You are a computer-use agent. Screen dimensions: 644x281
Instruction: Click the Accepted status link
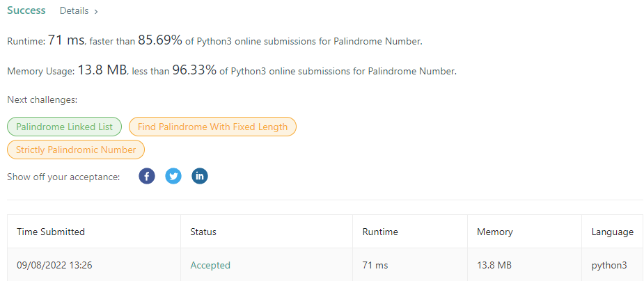click(x=210, y=265)
